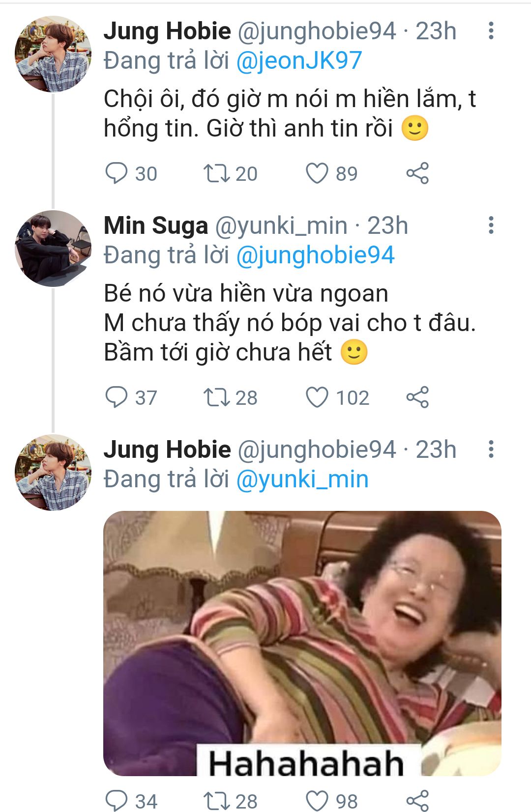Share Jung Hobie's first tweet

click(417, 173)
